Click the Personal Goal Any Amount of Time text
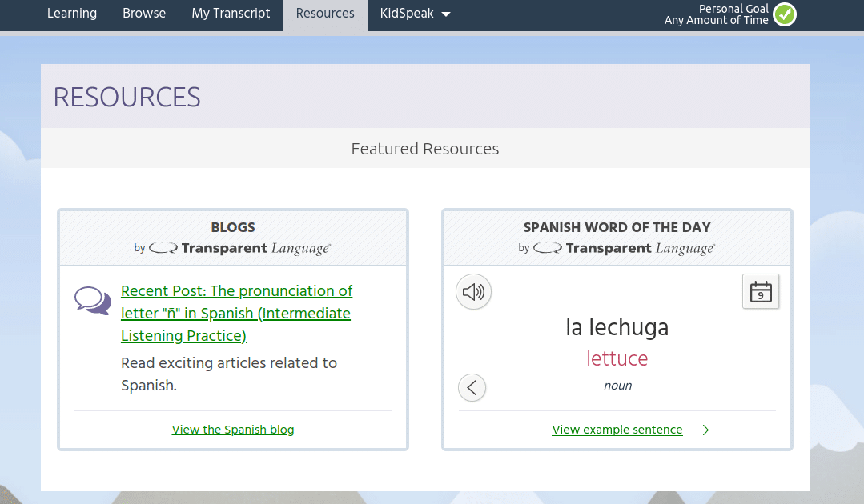Image resolution: width=864 pixels, height=504 pixels. (x=716, y=14)
